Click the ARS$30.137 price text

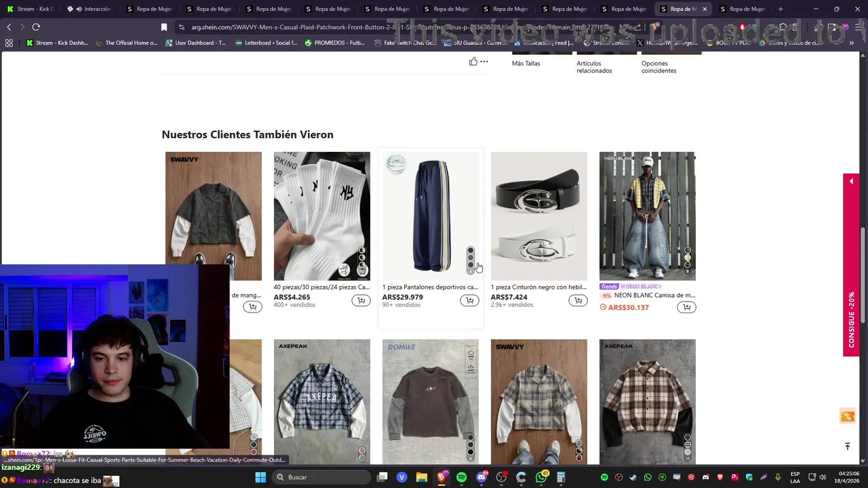[x=629, y=308]
